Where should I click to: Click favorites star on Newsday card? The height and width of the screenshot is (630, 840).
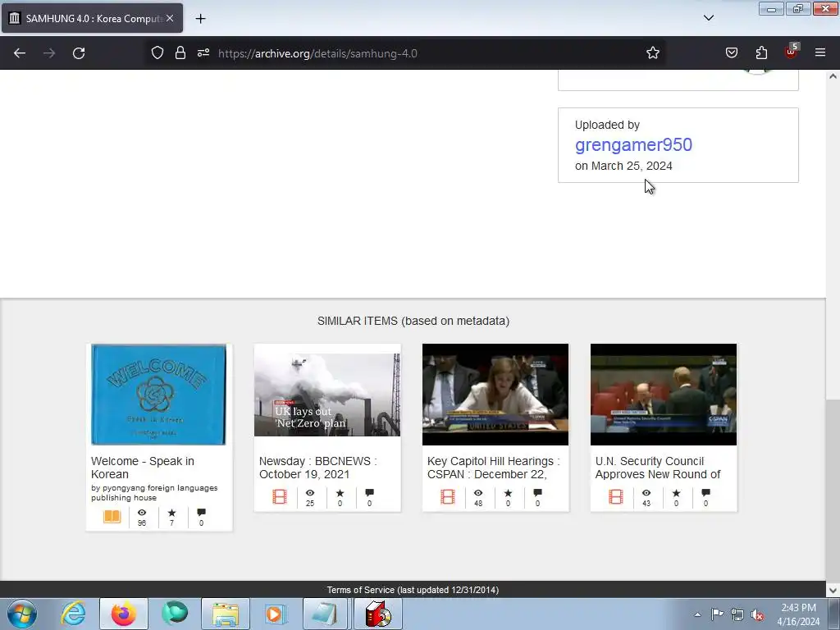(x=340, y=493)
